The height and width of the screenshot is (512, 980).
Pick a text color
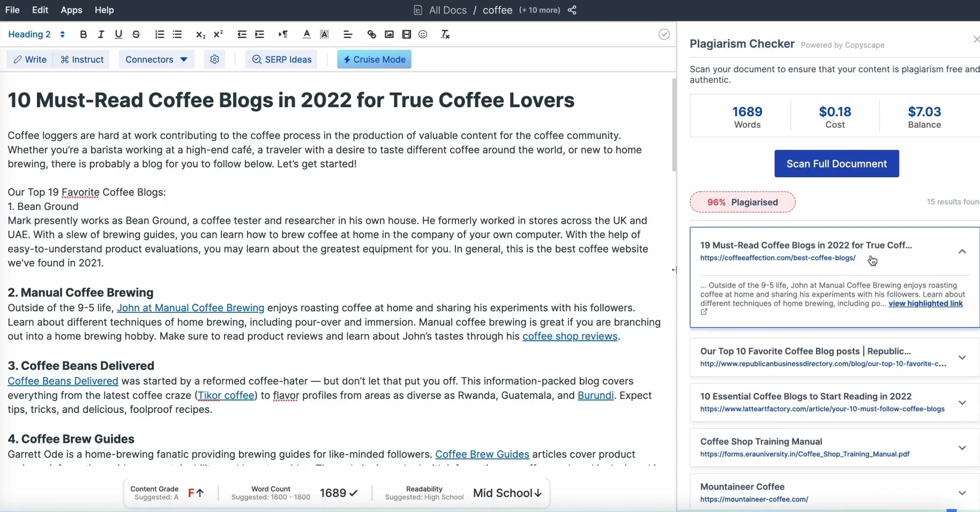click(x=306, y=34)
